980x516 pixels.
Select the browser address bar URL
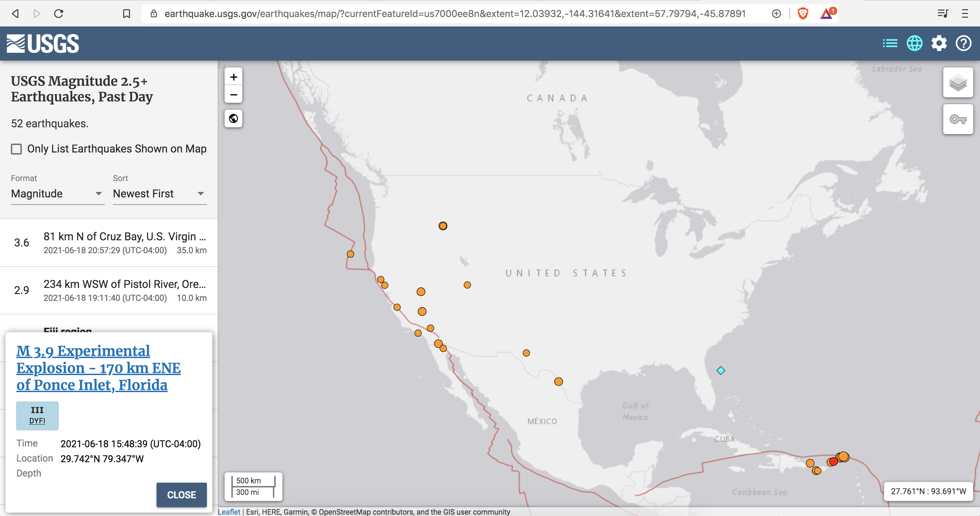455,14
